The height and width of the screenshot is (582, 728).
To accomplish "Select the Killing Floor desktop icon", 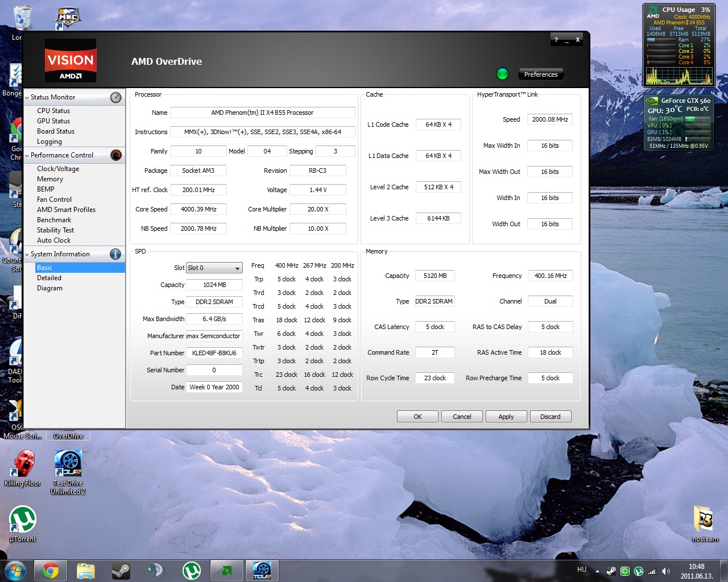I will pos(23,469).
